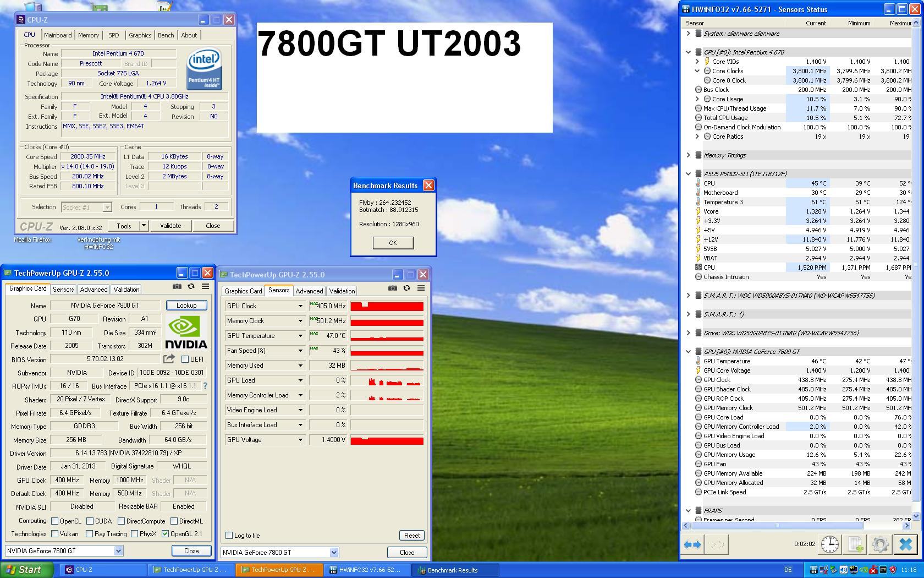Click Close in GPU-Z Graphics Card window
Image resolution: width=924 pixels, height=578 pixels.
pos(191,550)
